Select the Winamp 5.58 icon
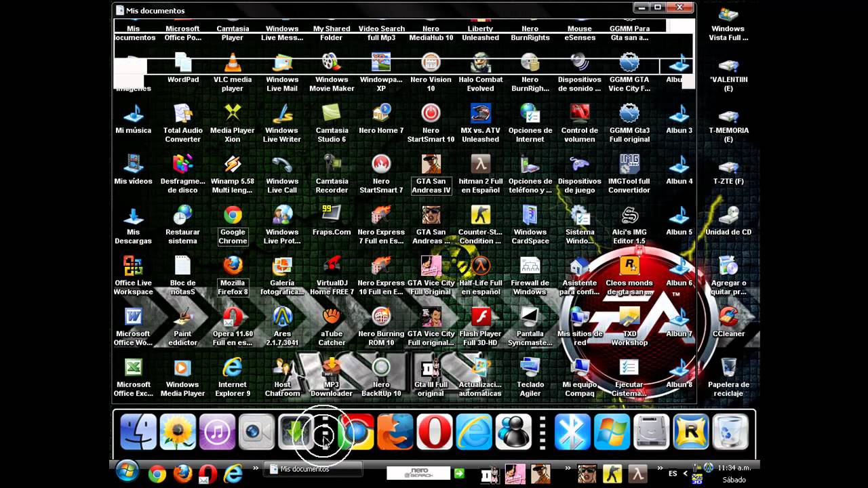Image resolution: width=868 pixels, height=488 pixels. click(x=233, y=175)
